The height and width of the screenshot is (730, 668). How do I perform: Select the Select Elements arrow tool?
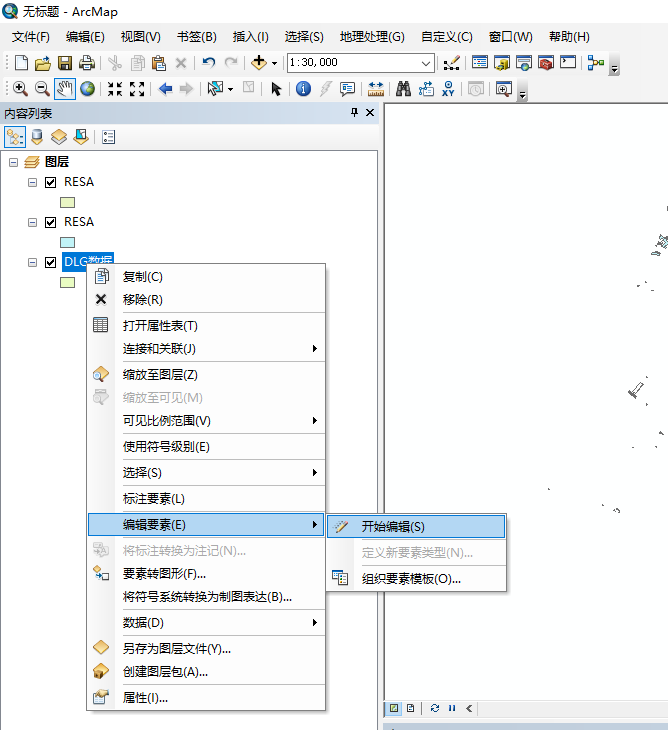click(276, 88)
